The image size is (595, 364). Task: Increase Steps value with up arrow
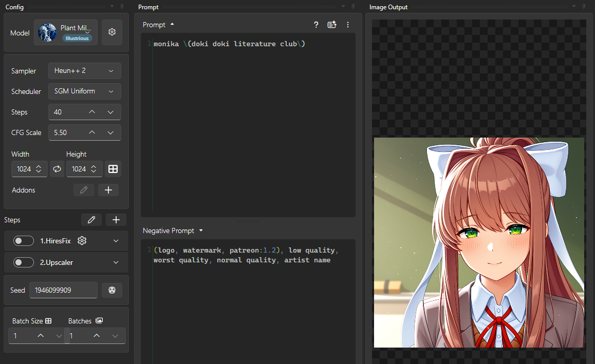tap(92, 112)
